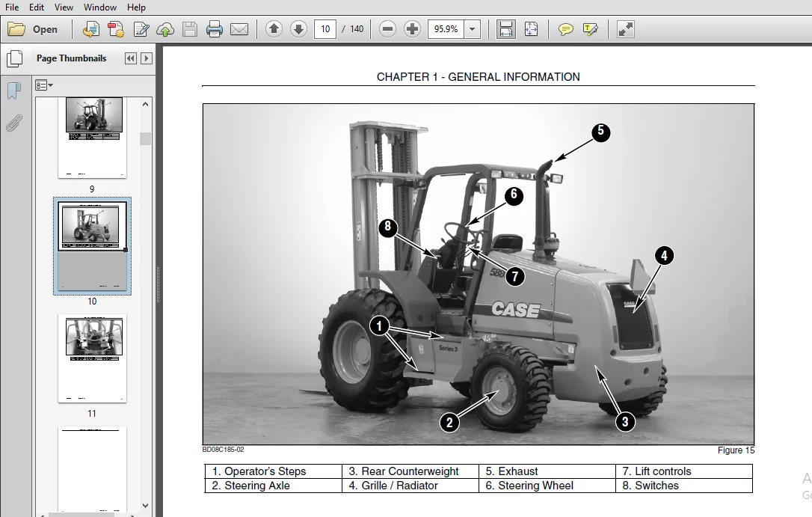Add a sticky note comment

(565, 29)
